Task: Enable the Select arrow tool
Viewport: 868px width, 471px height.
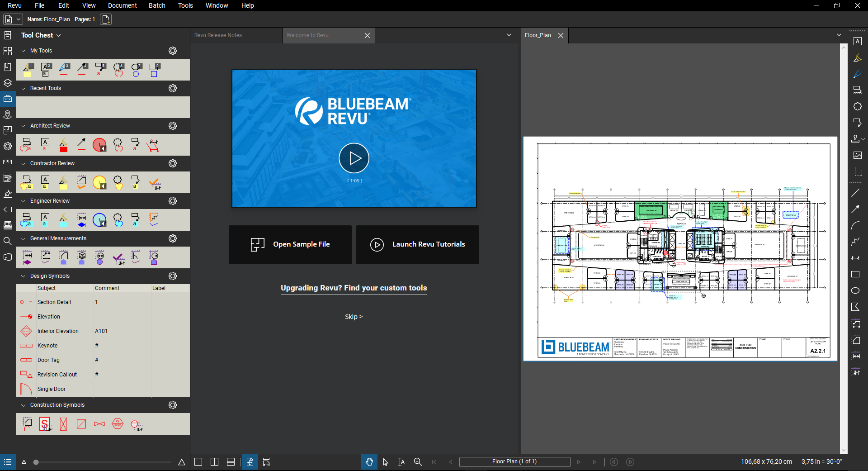Action: coord(385,462)
